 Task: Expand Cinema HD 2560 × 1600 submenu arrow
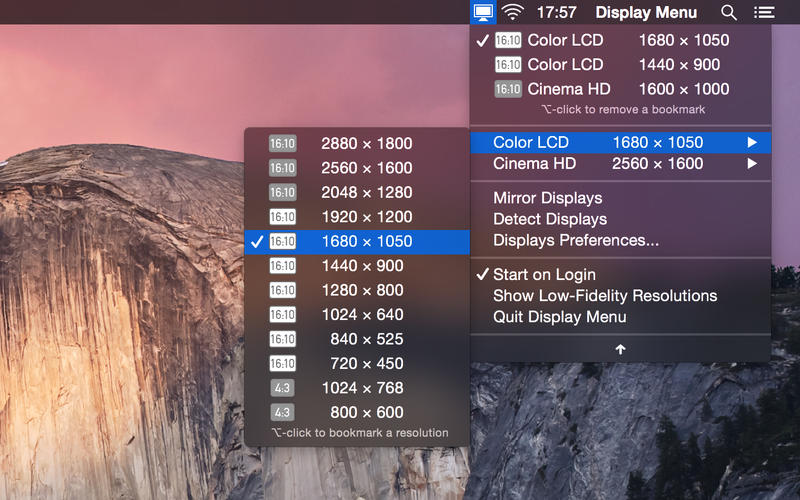coord(752,164)
